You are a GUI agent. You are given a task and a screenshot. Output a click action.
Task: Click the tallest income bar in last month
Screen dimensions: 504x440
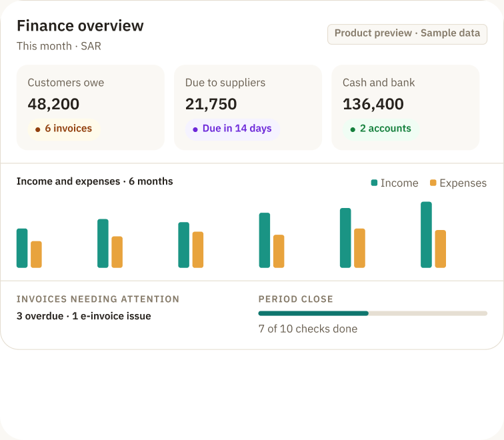(426, 235)
